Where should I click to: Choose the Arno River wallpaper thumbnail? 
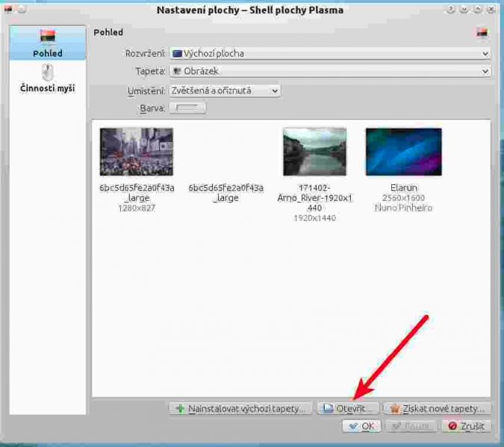coord(314,151)
